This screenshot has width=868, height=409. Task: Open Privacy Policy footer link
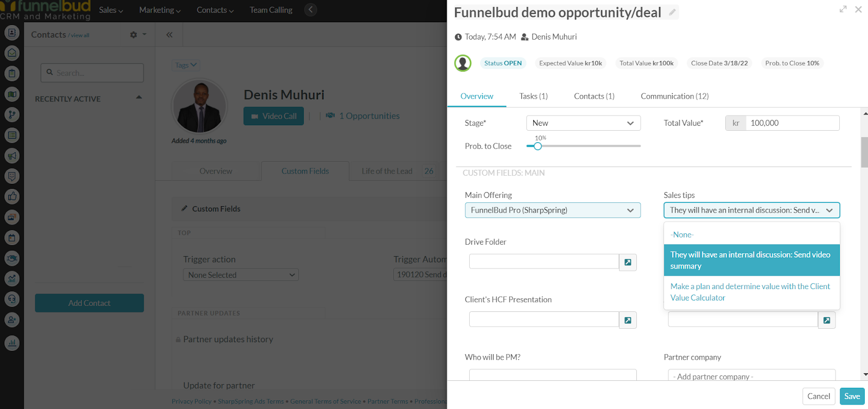(x=192, y=401)
